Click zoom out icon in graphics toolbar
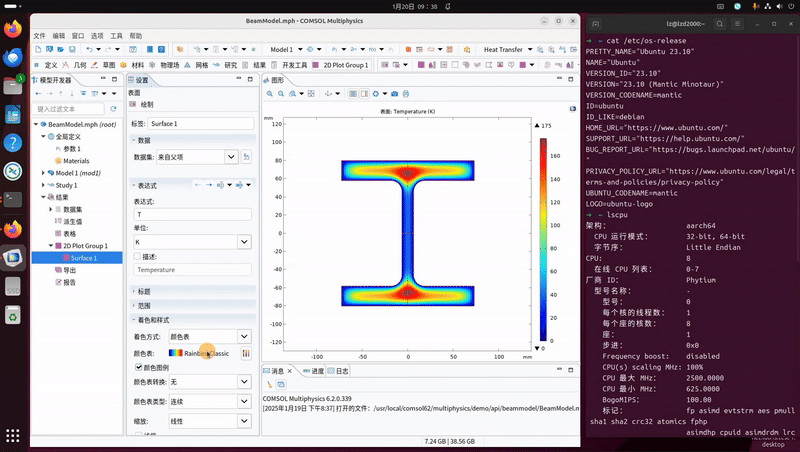This screenshot has height=452, width=800. point(281,93)
